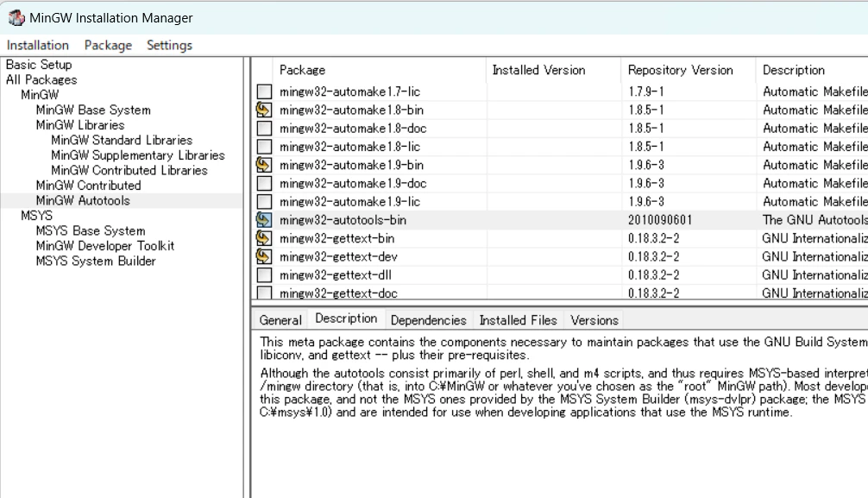Select the mingw32-gettext-dev package name
The width and height of the screenshot is (868, 498).
(x=339, y=256)
